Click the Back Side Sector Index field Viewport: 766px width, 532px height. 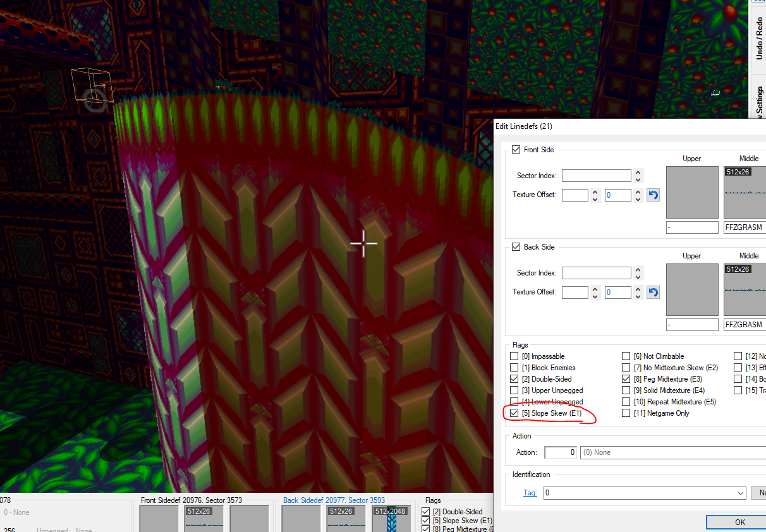(x=597, y=273)
